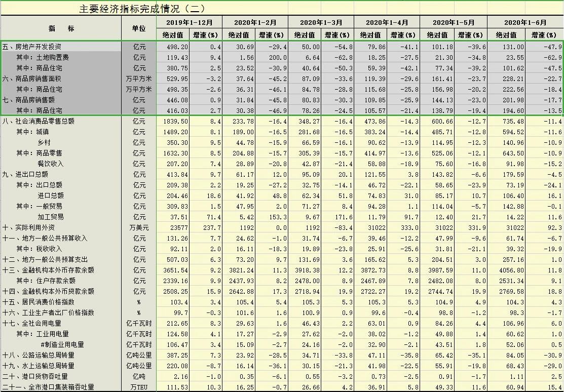Click row label 七、商品房销售额
Image resolution: width=564 pixels, height=392 pixels.
tap(29, 100)
